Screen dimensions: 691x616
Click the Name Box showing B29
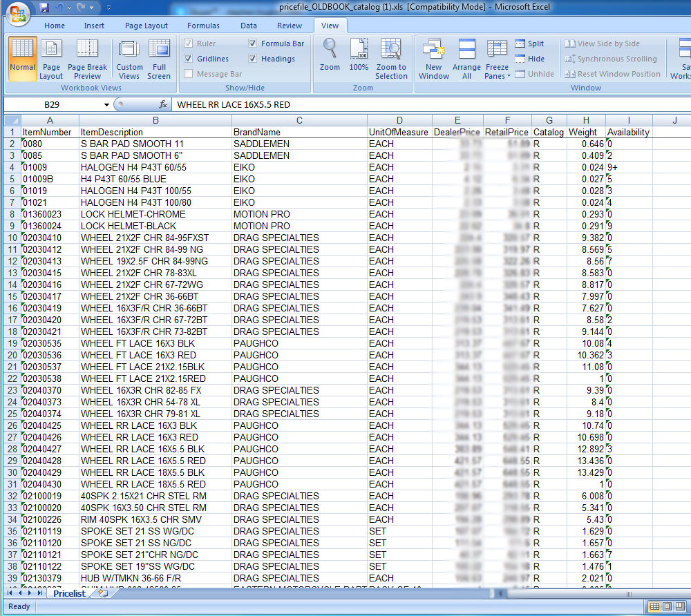[x=52, y=105]
